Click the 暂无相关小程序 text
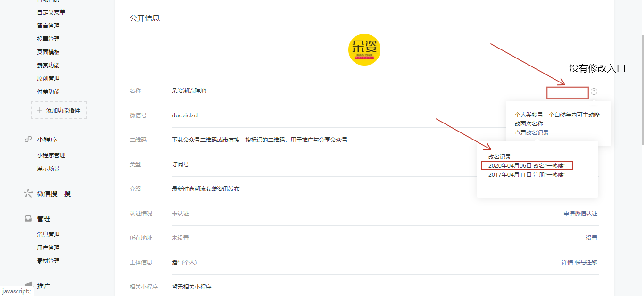Screen dimensions: 644x296 [191, 287]
